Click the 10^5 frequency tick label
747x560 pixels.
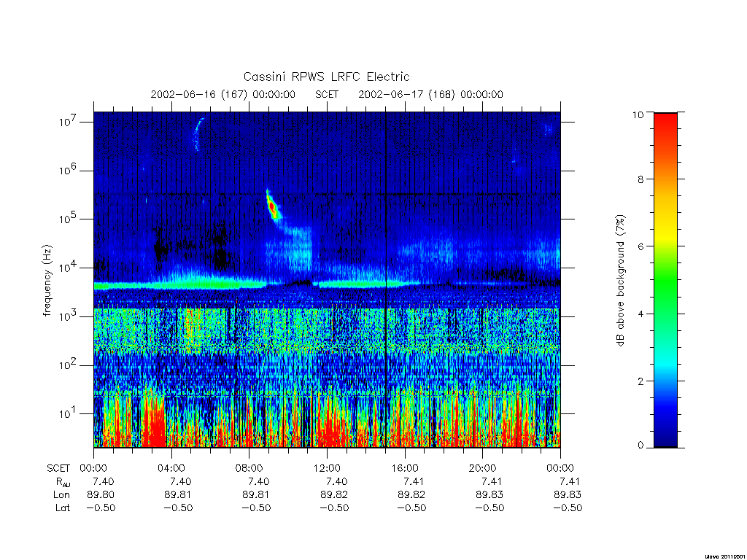pyautogui.click(x=69, y=219)
